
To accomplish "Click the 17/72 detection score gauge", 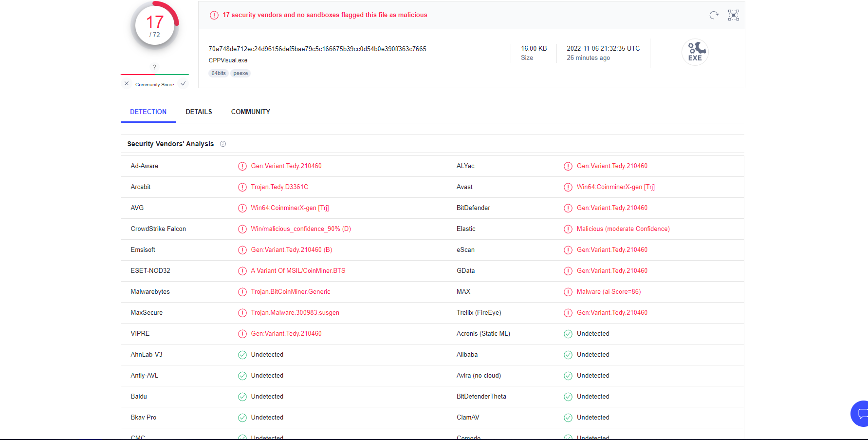I will click(x=155, y=26).
